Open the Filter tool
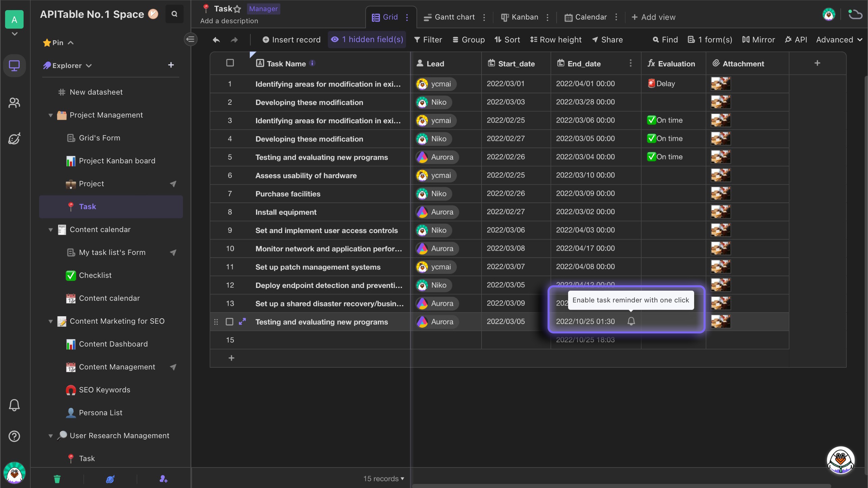Viewport: 868px width, 488px height. [428, 40]
